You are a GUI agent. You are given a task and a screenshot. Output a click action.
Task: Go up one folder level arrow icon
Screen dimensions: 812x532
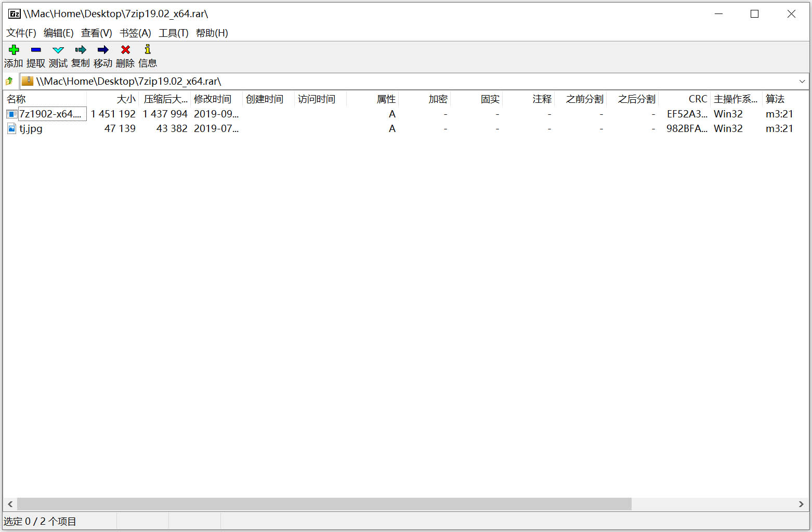click(9, 81)
